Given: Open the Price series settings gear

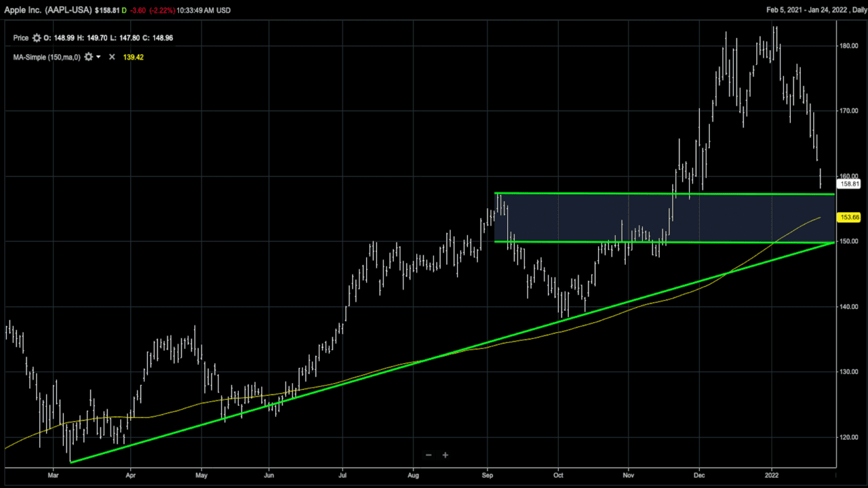Looking at the screenshot, I should pyautogui.click(x=37, y=38).
